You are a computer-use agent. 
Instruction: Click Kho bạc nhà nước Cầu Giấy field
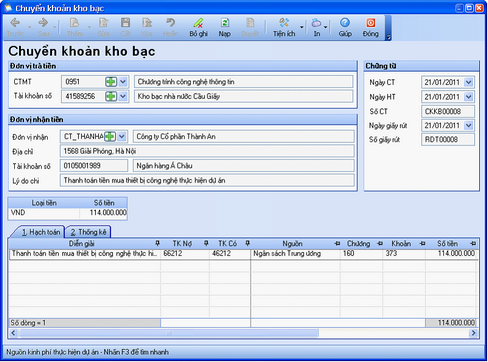point(243,96)
